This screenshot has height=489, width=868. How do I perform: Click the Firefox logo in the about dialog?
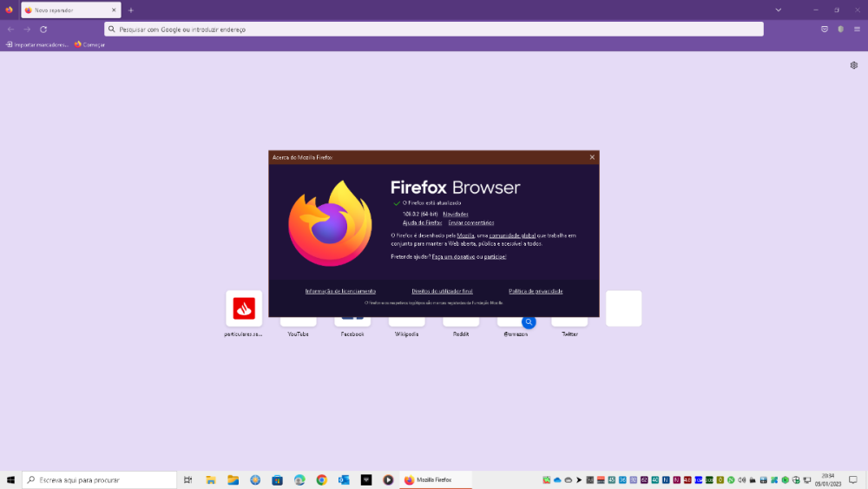[330, 223]
